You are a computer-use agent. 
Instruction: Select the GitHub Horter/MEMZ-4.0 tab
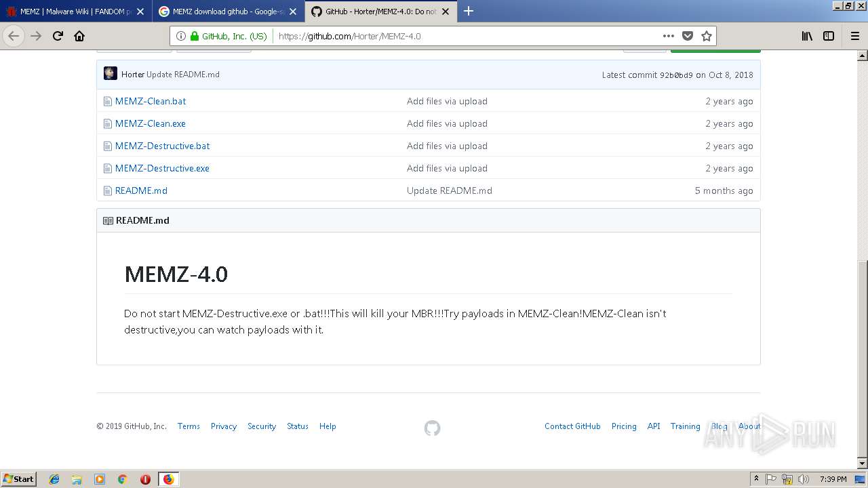pos(380,12)
